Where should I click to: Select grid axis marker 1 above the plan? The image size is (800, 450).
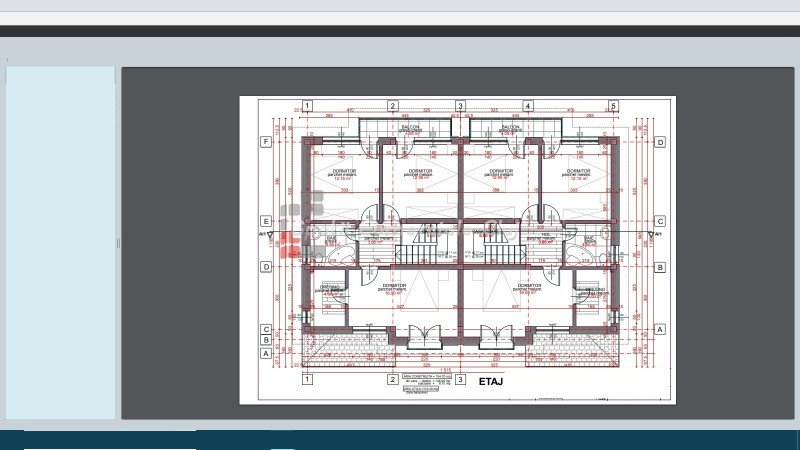click(x=308, y=105)
